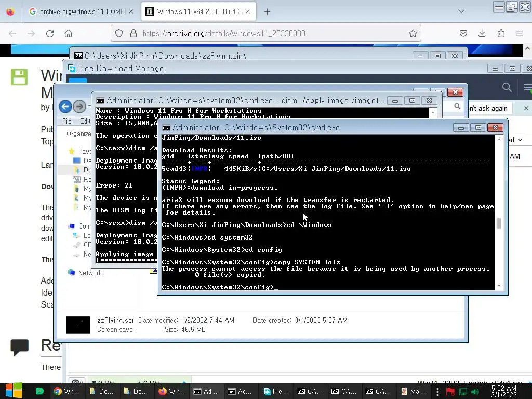532x399 pixels.
Task: Click the front cmd window vertical scrollbar thumb
Action: click(x=499, y=223)
